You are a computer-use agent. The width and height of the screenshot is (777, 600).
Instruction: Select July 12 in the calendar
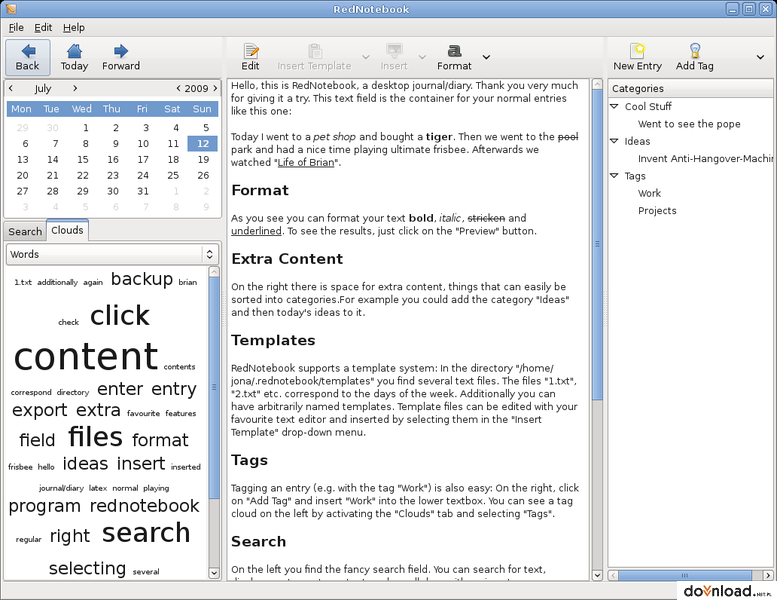(203, 144)
